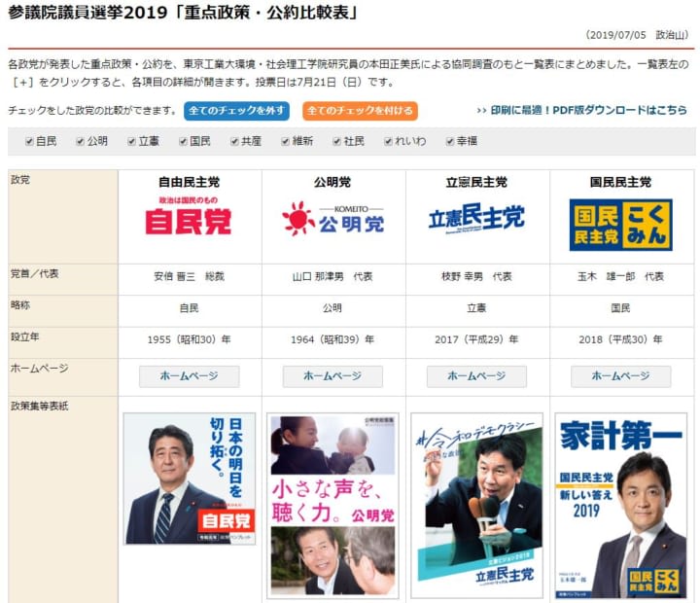
Task: Click the 設立年 row header
Action: [62, 342]
